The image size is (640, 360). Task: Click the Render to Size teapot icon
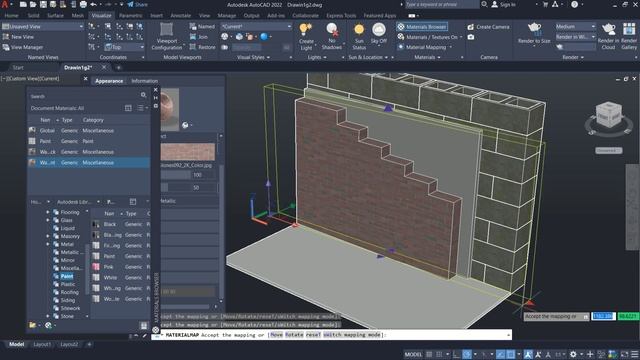pos(534,29)
